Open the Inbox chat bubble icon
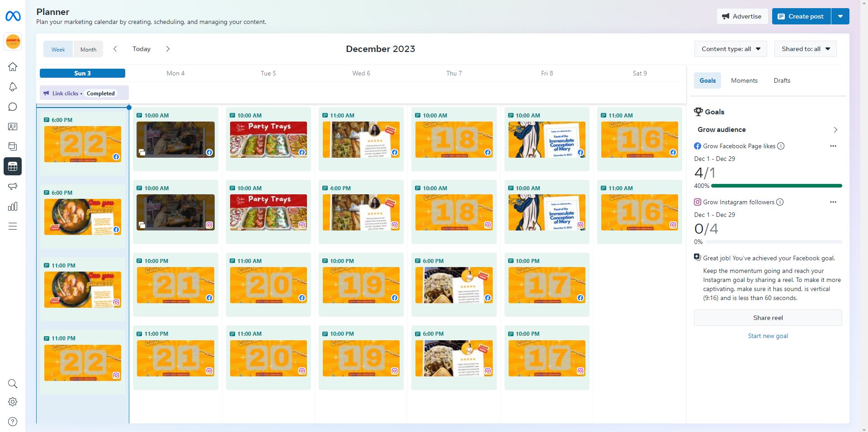868x432 pixels. pos(13,107)
